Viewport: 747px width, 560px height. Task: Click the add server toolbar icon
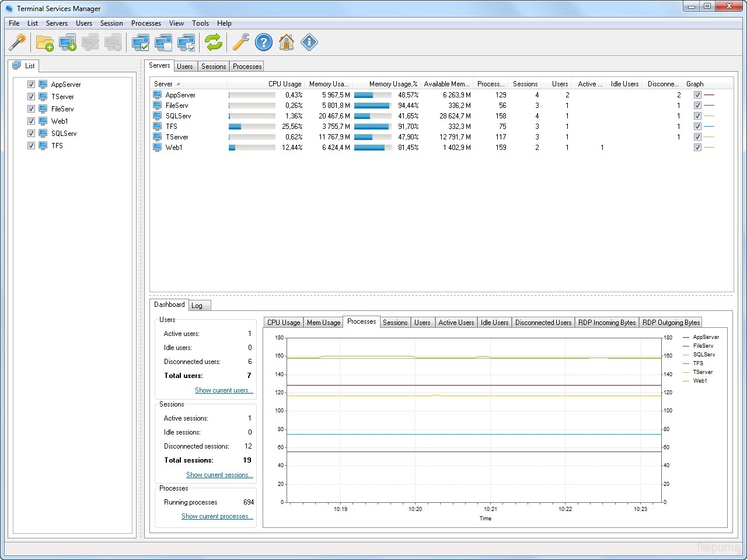68,43
